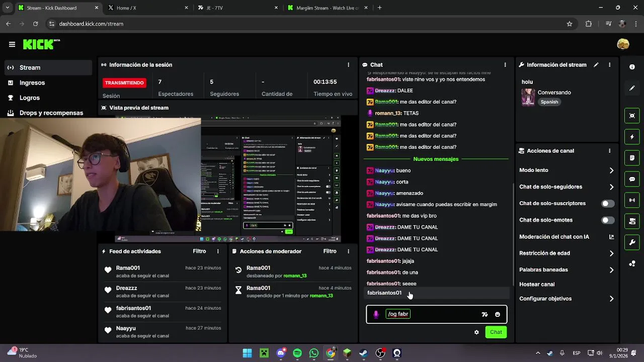Viewport: 644px width, 362px height.
Task: Toggle the chat bubble icon in sidebar
Action: pos(632,179)
